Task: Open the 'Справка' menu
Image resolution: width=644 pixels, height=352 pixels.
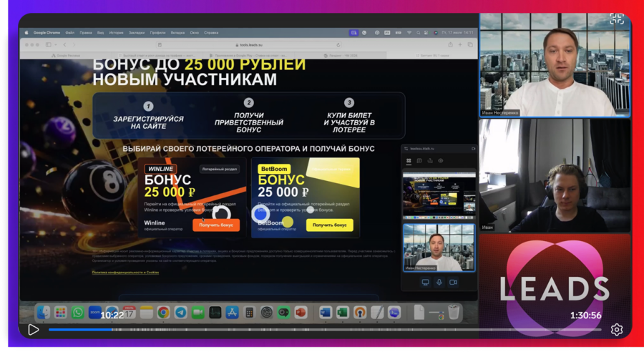Action: (x=211, y=33)
